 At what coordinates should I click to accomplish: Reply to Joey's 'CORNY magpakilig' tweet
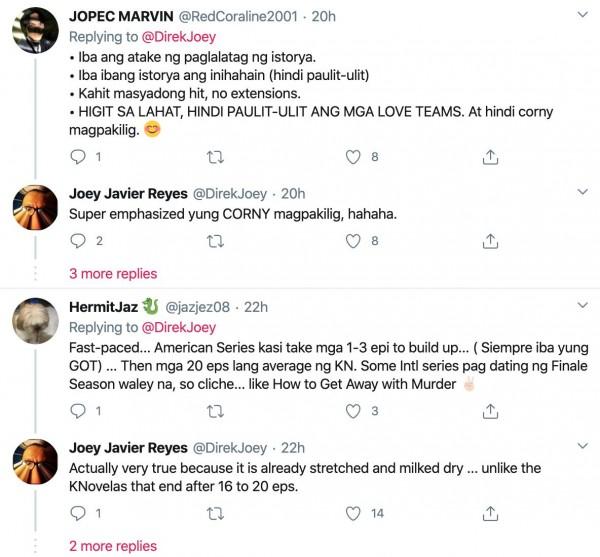click(79, 240)
